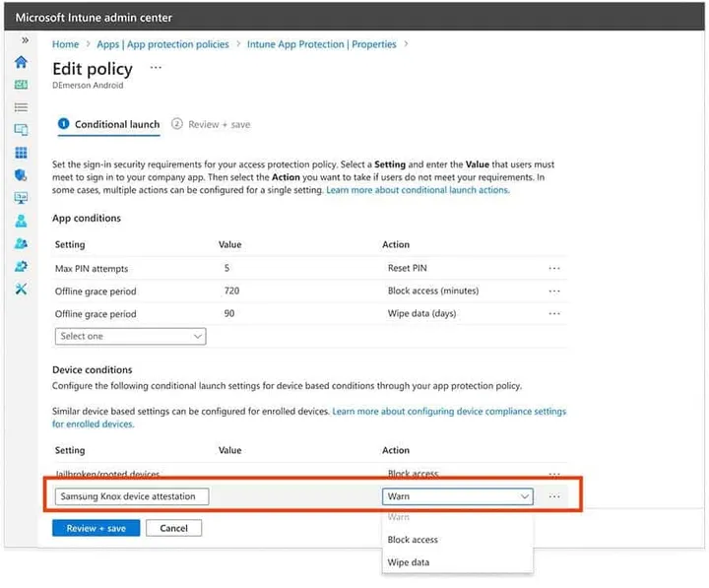Screen dimensions: 709x588
Task: Open more options for Max PIN attempts row
Action: 554,268
